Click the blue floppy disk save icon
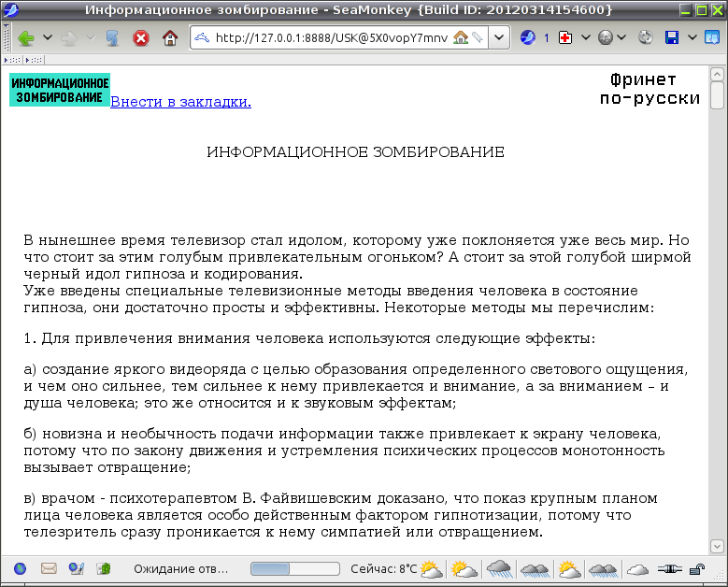 tap(671, 38)
